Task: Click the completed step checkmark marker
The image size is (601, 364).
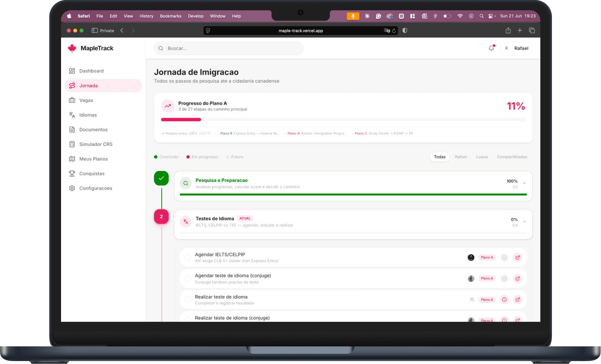Action: click(161, 178)
